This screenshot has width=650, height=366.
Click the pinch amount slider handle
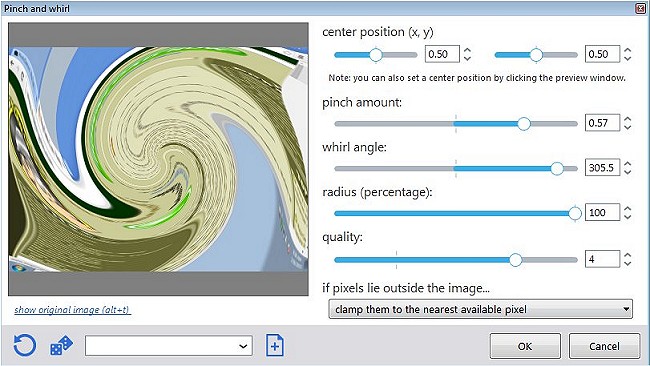[x=524, y=124]
